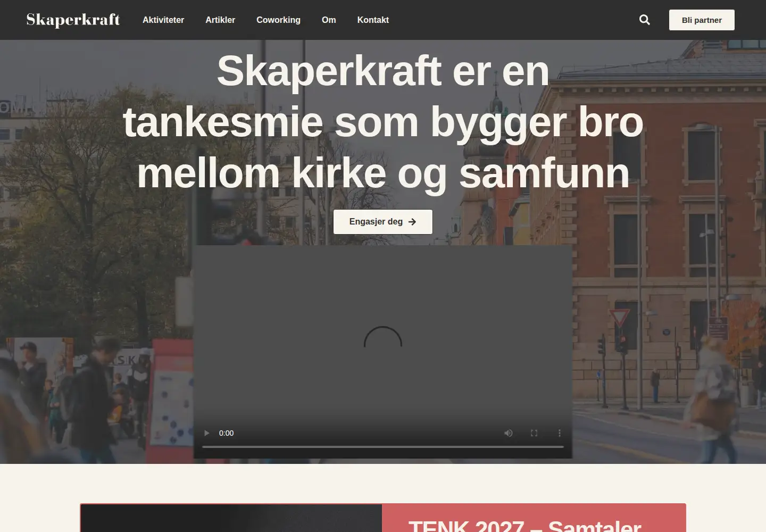Select the Om navigation item
Screen dimensions: 766x532
329,20
